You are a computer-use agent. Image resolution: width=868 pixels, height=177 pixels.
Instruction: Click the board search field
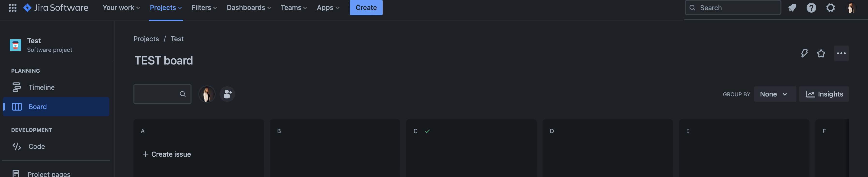(158, 94)
